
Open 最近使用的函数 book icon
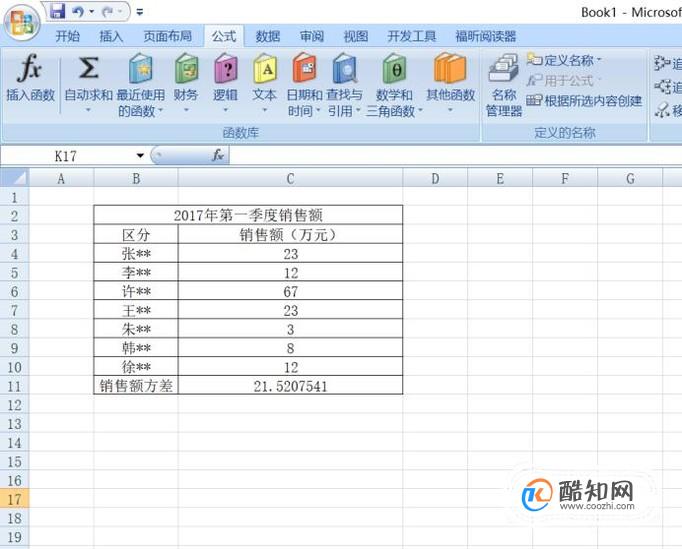(140, 68)
